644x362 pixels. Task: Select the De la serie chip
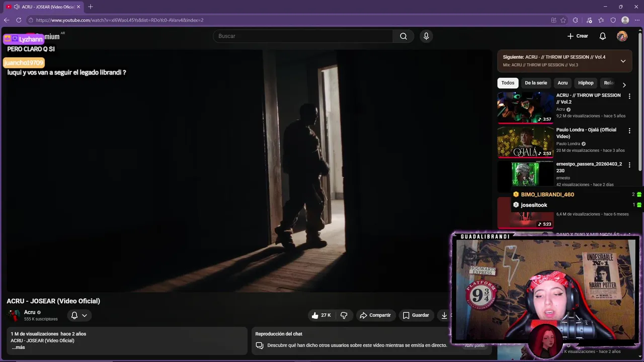(536, 83)
